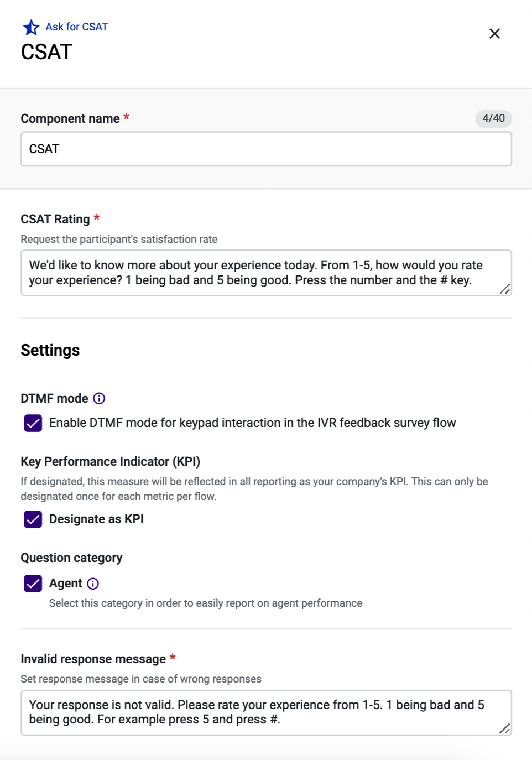Click the blue star icon beside Ask for CSAT
Viewport: 532px width, 760px height.
coord(31,27)
